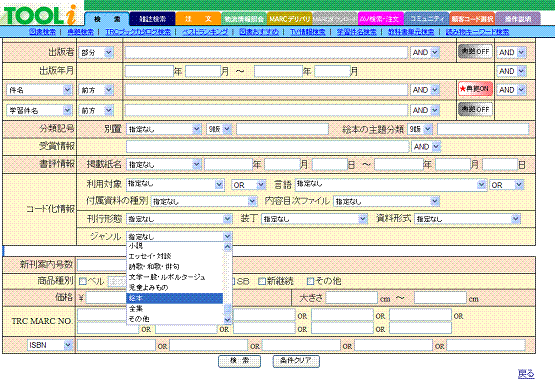Follow the 図書検索 link
The height and width of the screenshot is (383, 555).
pyautogui.click(x=42, y=32)
